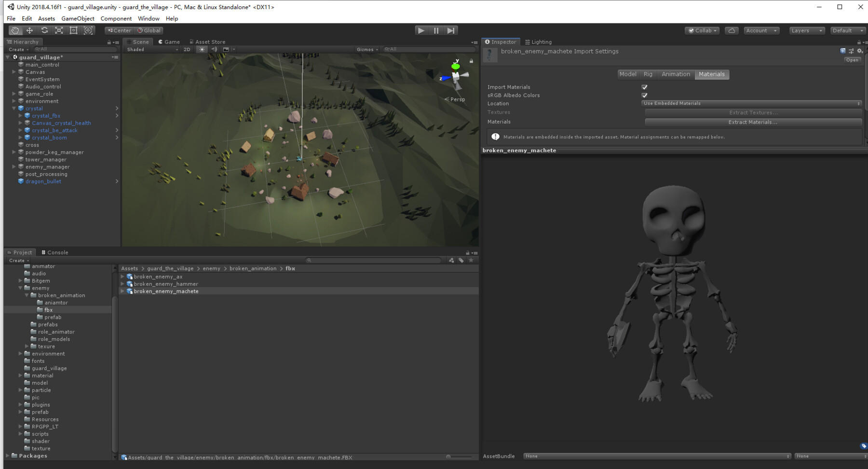Open the Layers dropdown
This screenshot has width=868, height=469.
pos(807,30)
